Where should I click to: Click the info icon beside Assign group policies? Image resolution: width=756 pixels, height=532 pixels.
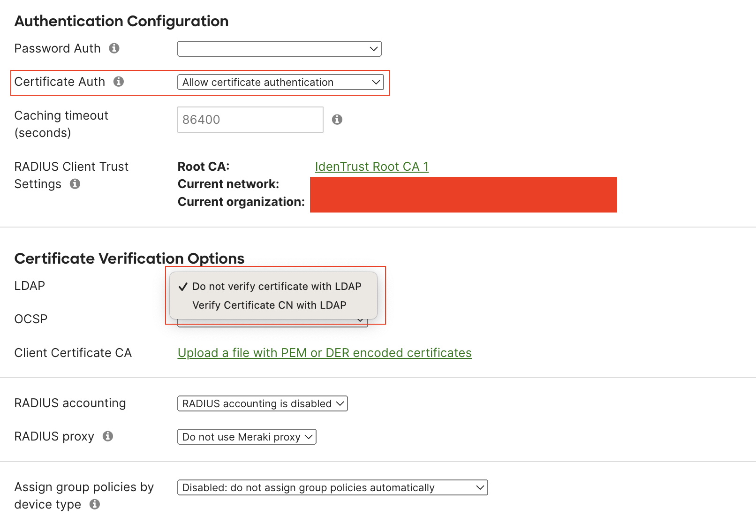tap(95, 504)
